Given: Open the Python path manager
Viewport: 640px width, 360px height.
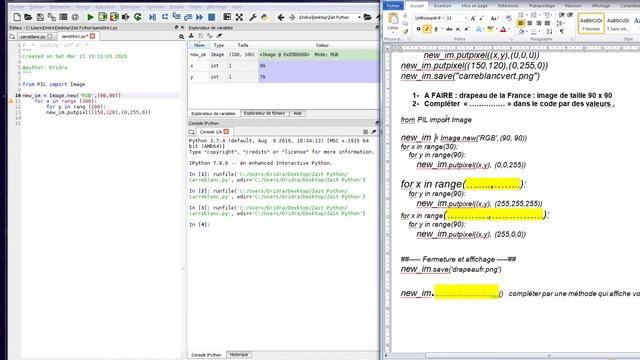Looking at the screenshot, I should tap(264, 17).
